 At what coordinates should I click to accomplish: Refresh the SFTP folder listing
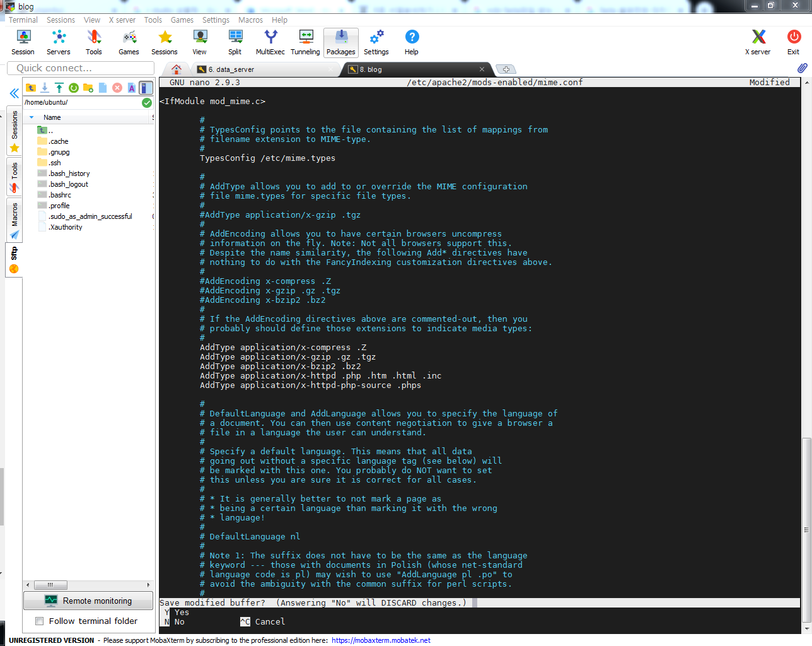tap(74, 88)
